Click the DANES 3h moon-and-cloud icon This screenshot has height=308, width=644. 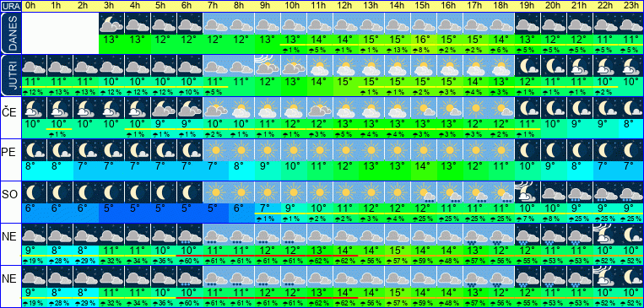click(x=111, y=24)
